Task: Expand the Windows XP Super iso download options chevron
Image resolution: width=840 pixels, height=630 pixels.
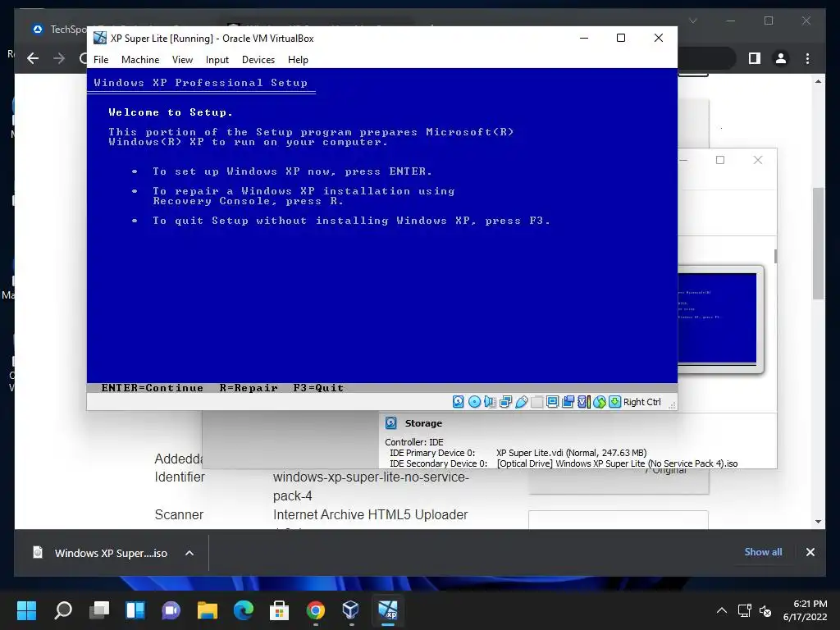Action: [189, 553]
